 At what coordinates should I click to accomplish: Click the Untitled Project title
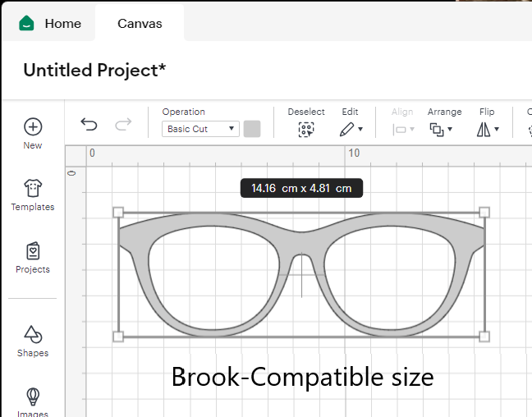94,70
